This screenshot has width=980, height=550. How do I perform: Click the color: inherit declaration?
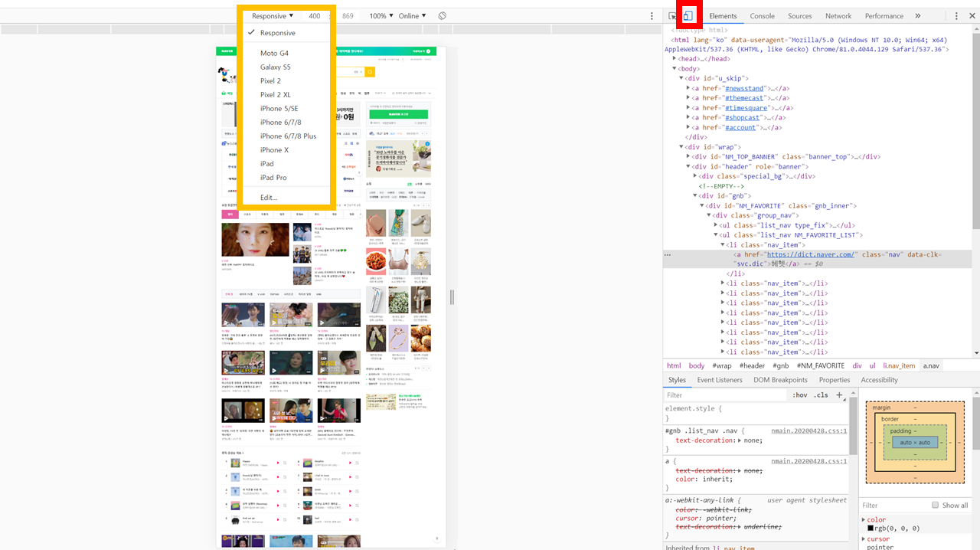tap(704, 480)
